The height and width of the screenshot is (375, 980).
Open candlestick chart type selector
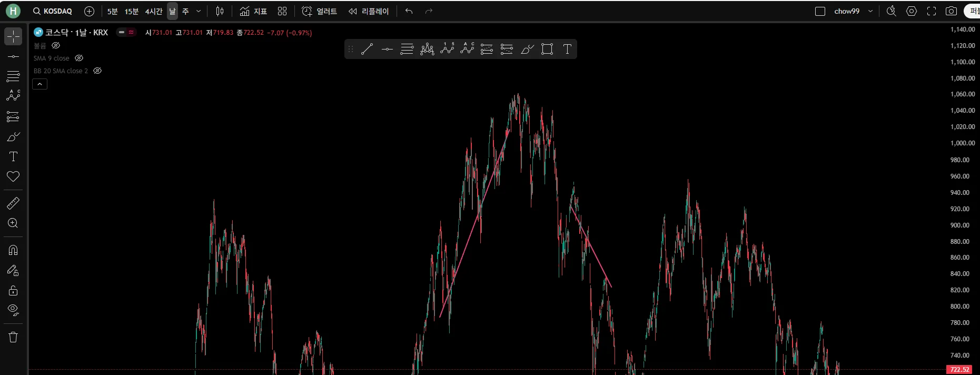(220, 11)
